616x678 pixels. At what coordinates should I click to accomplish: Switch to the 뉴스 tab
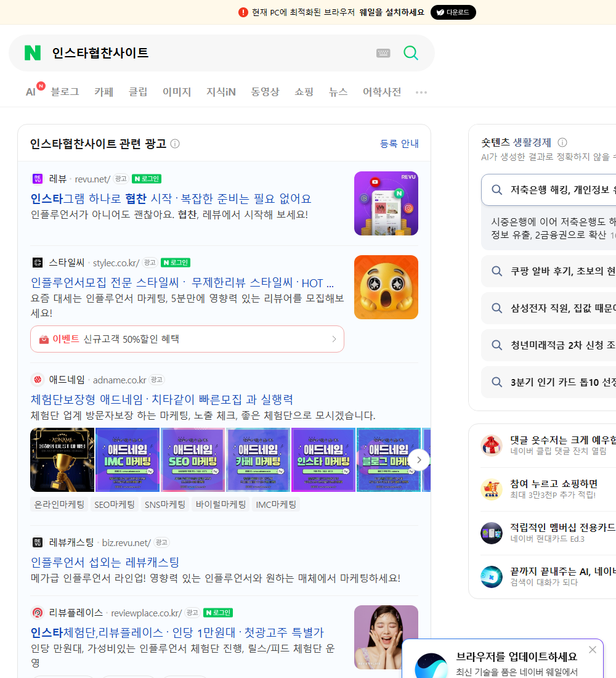point(338,92)
